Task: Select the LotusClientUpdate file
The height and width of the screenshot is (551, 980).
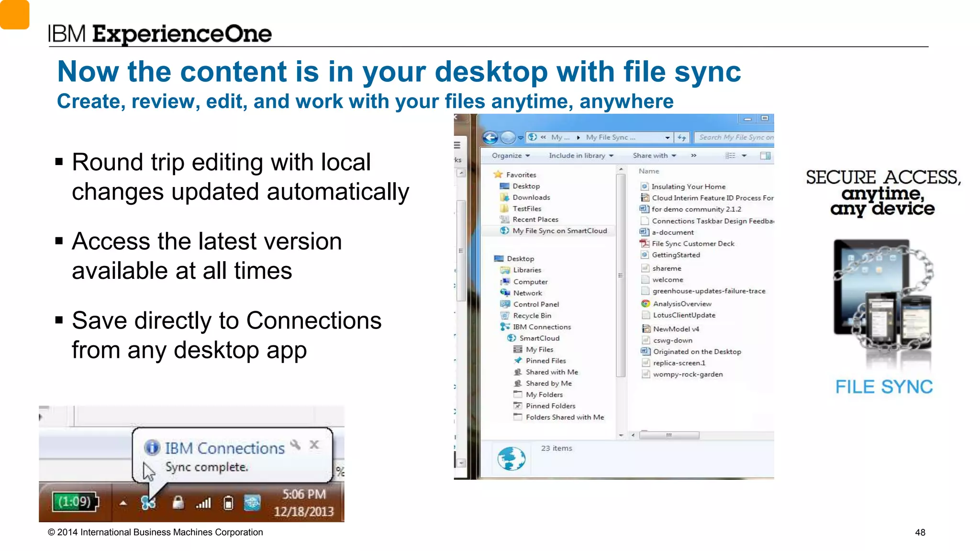Action: coord(679,315)
